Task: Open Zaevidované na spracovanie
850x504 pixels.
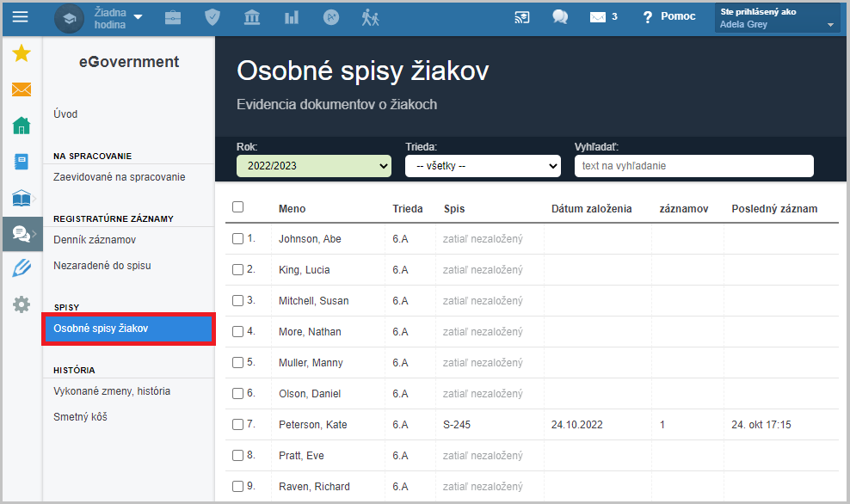Action: pyautogui.click(x=120, y=177)
